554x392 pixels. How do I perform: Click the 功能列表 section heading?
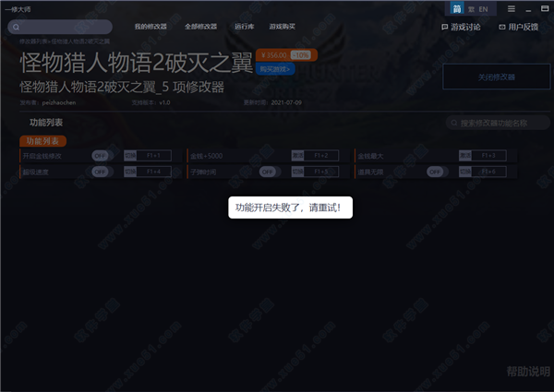tap(46, 123)
